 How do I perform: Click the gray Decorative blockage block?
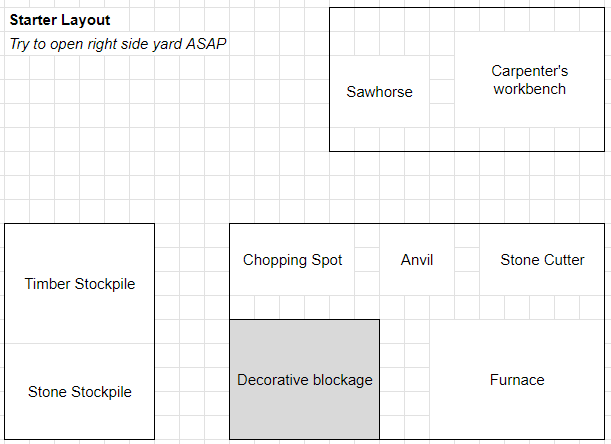pos(304,380)
